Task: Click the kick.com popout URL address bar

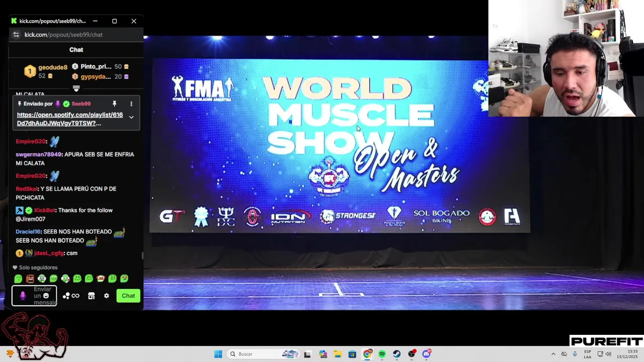Action: [x=63, y=35]
